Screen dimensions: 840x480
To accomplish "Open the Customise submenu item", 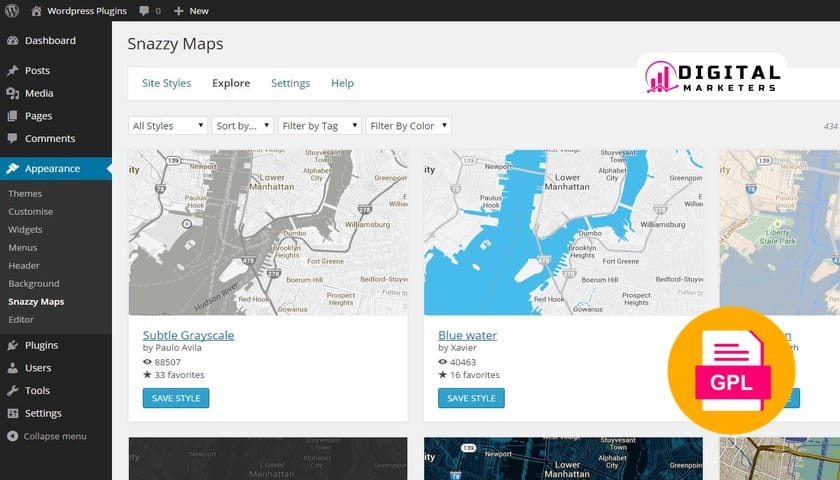I will pos(31,212).
